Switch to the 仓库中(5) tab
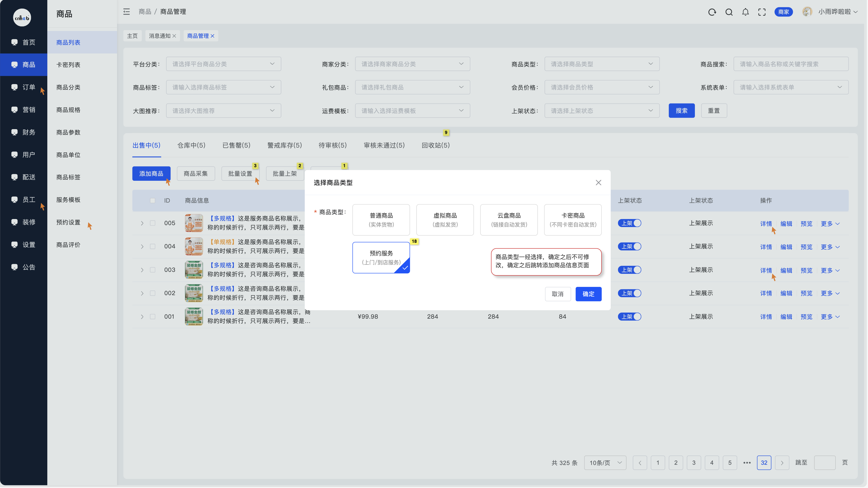The height and width of the screenshot is (488, 868). [x=191, y=145]
